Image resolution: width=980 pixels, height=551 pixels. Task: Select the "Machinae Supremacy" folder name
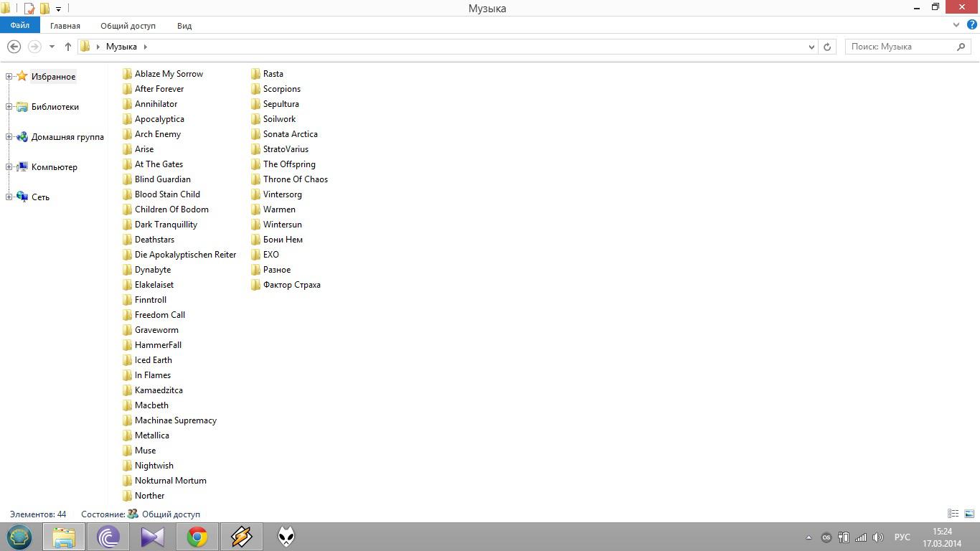click(176, 420)
